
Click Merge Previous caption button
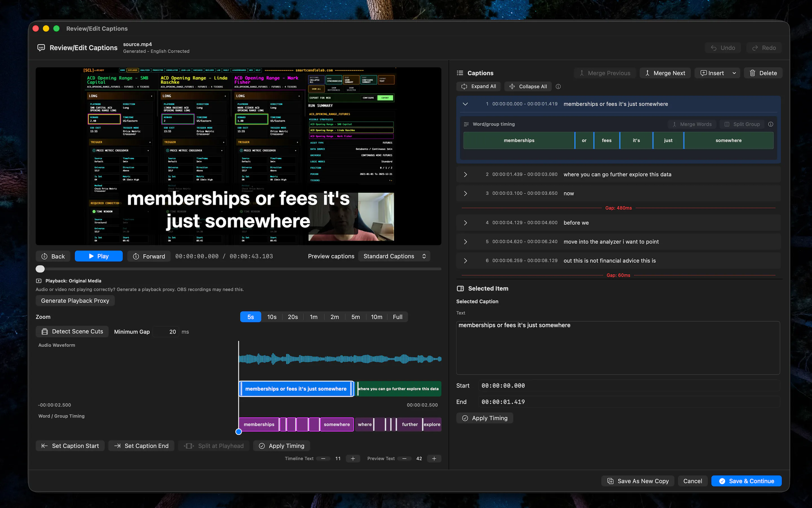605,73
